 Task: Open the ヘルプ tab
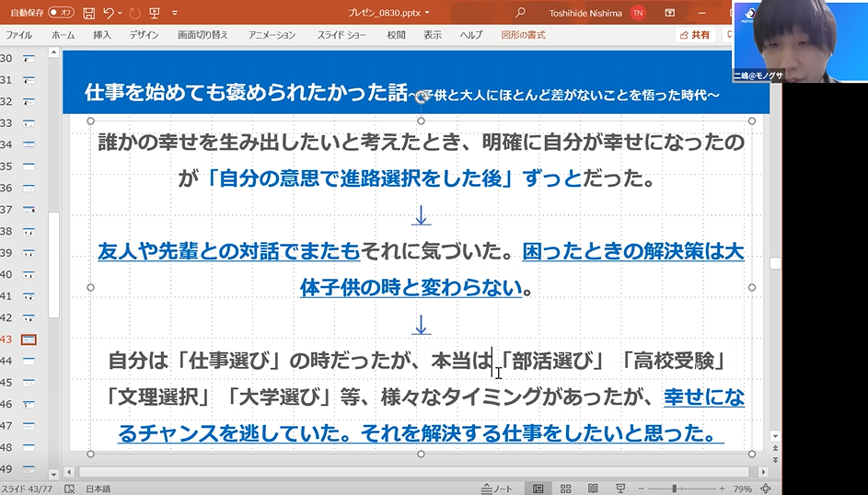[x=471, y=35]
